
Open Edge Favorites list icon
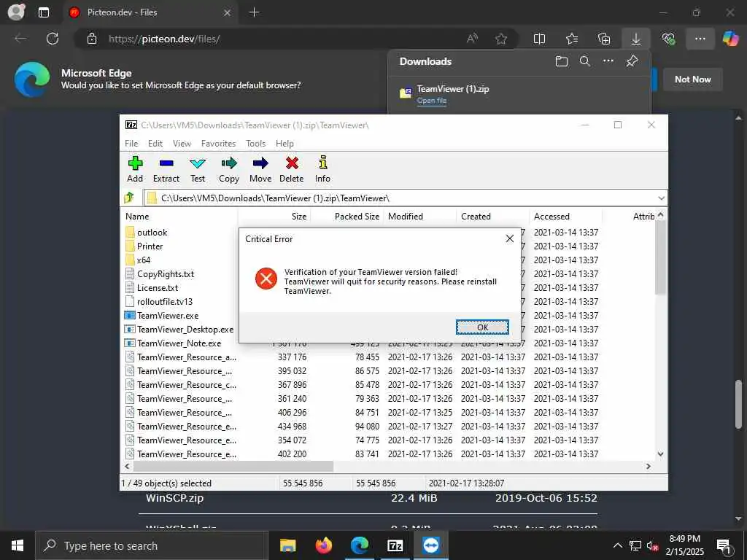click(572, 39)
